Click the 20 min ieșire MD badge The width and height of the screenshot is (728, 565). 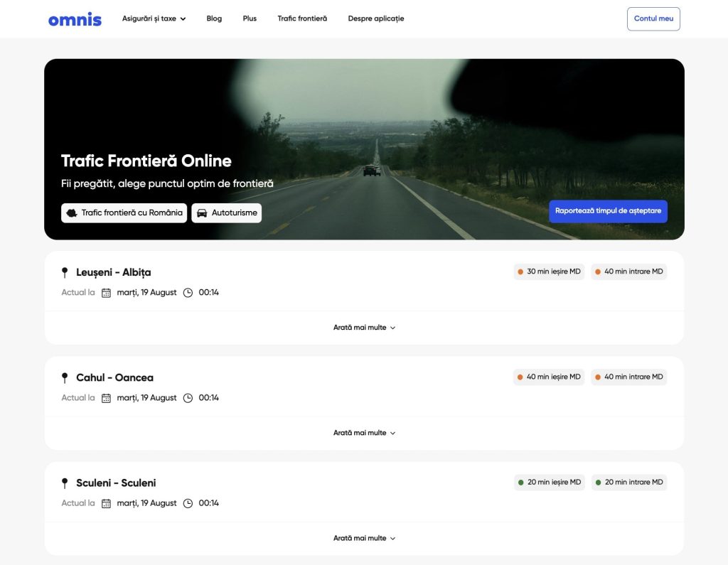[x=550, y=483]
